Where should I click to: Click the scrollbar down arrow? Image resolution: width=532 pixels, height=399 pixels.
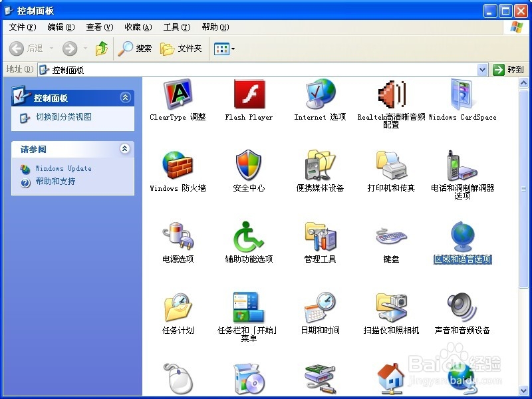tap(523, 390)
